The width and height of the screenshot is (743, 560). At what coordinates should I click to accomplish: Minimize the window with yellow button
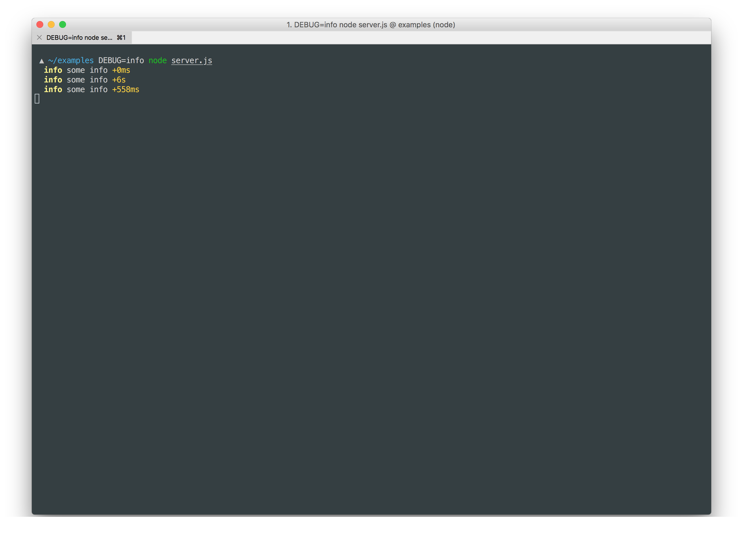point(51,24)
